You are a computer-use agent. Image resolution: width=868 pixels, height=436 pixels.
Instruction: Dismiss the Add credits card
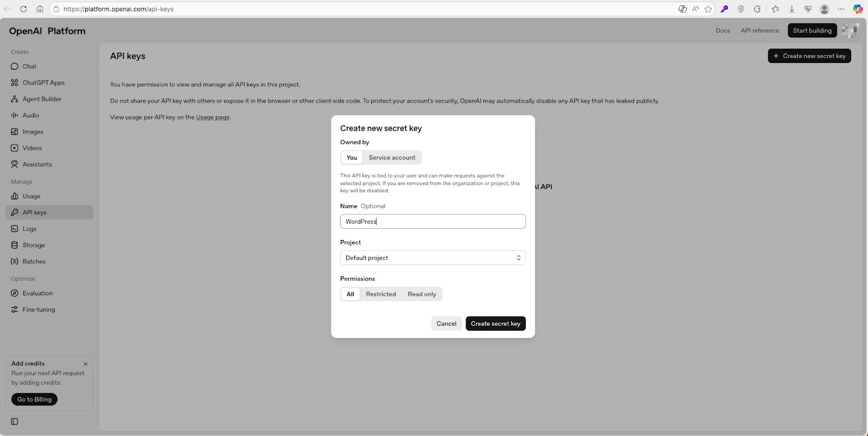(x=85, y=364)
